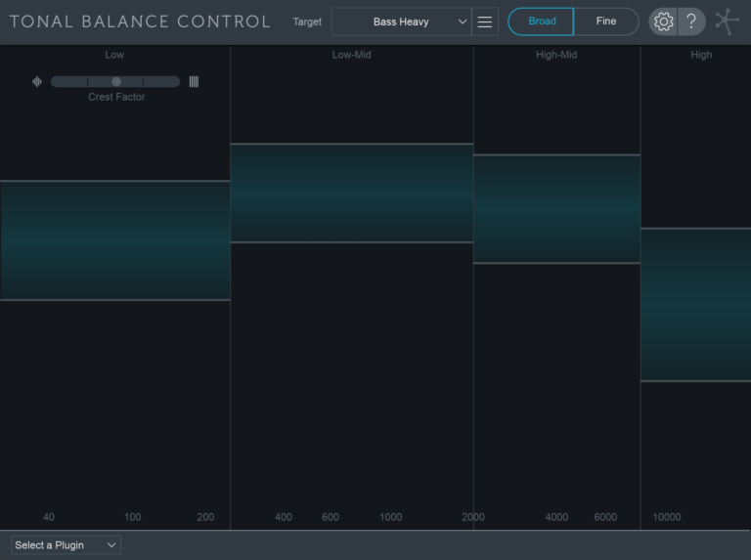Click the Crest Factor slider handle
Image resolution: width=751 pixels, height=560 pixels.
pyautogui.click(x=116, y=82)
